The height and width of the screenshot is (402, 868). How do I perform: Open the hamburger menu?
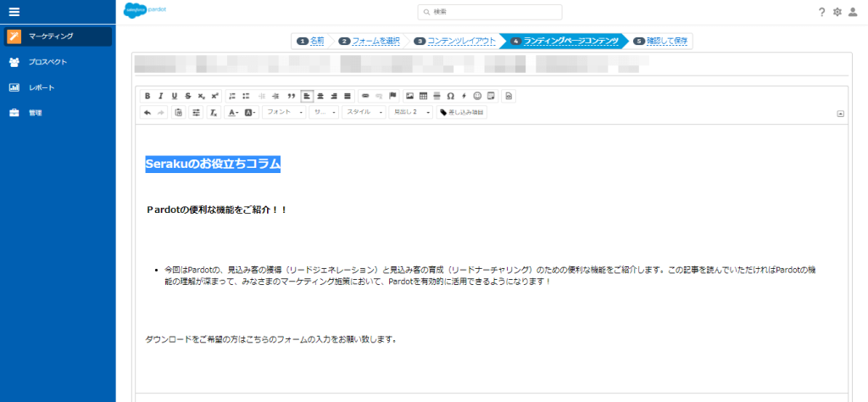click(x=14, y=12)
